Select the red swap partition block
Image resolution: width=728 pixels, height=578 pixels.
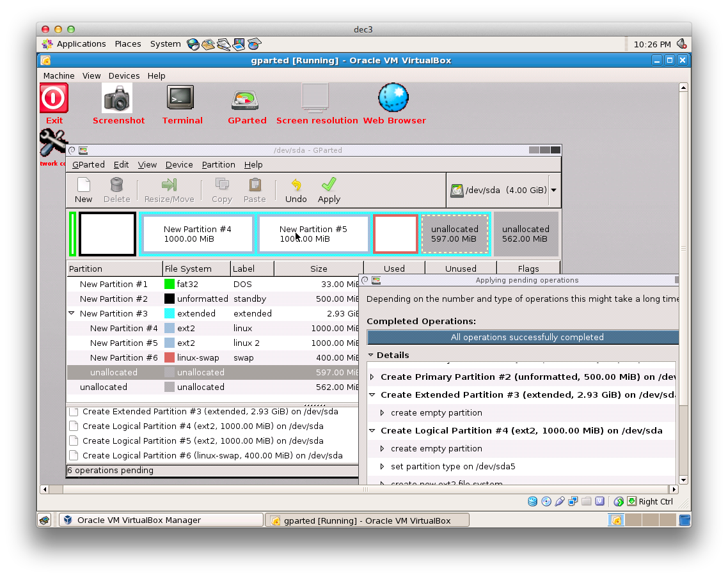point(395,234)
